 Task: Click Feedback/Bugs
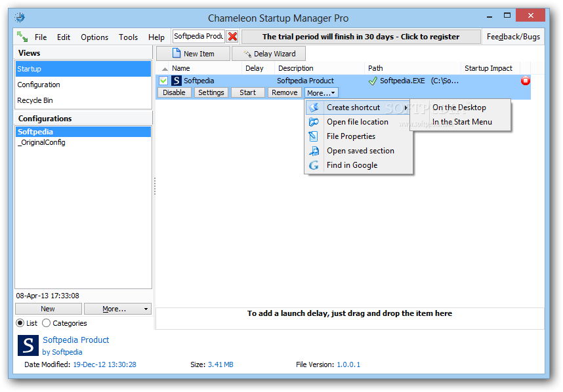(513, 37)
